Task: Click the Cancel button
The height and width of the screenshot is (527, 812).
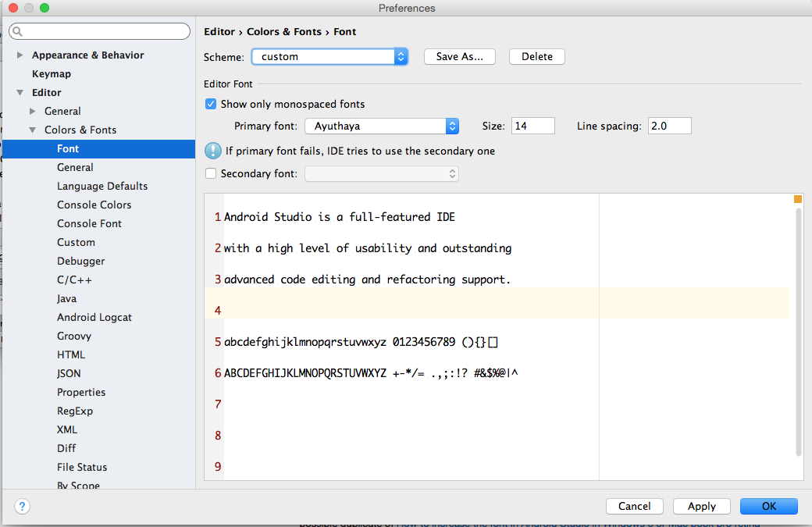Action: click(x=634, y=506)
